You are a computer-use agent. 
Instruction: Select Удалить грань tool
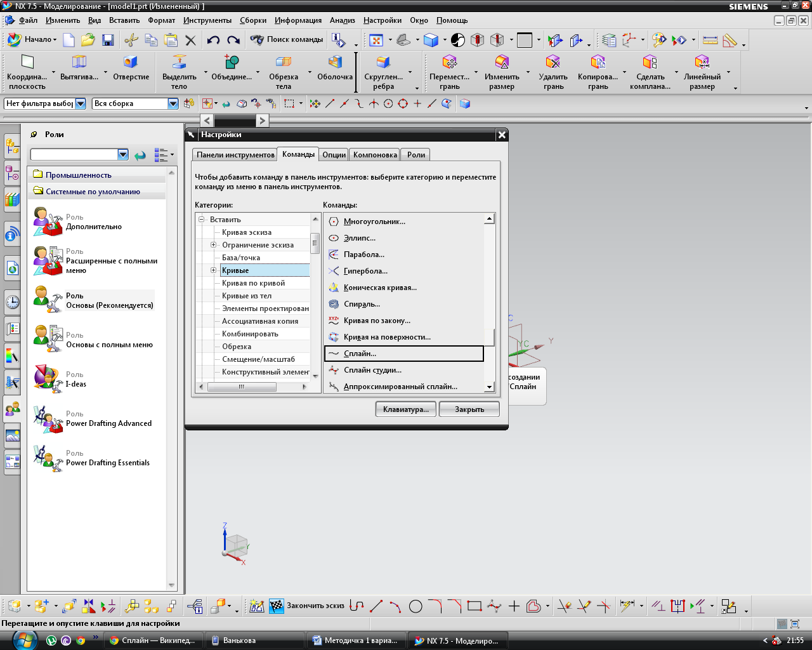(553, 72)
